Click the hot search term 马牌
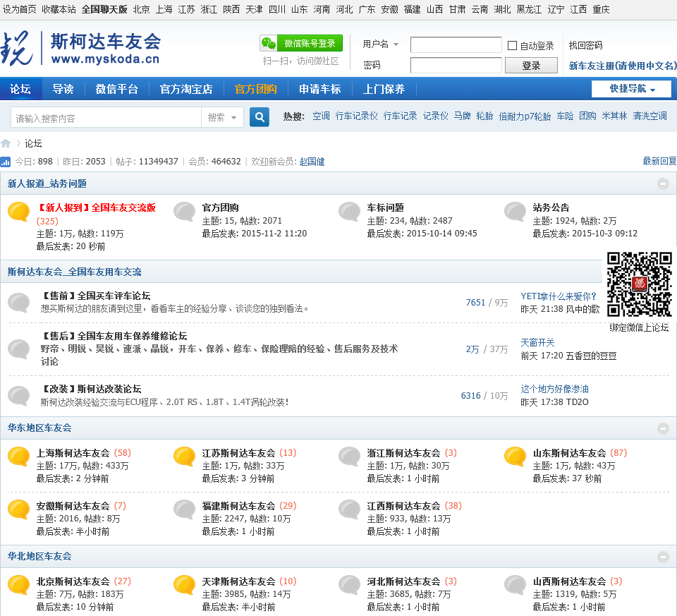The height and width of the screenshot is (616, 677). pyautogui.click(x=463, y=116)
